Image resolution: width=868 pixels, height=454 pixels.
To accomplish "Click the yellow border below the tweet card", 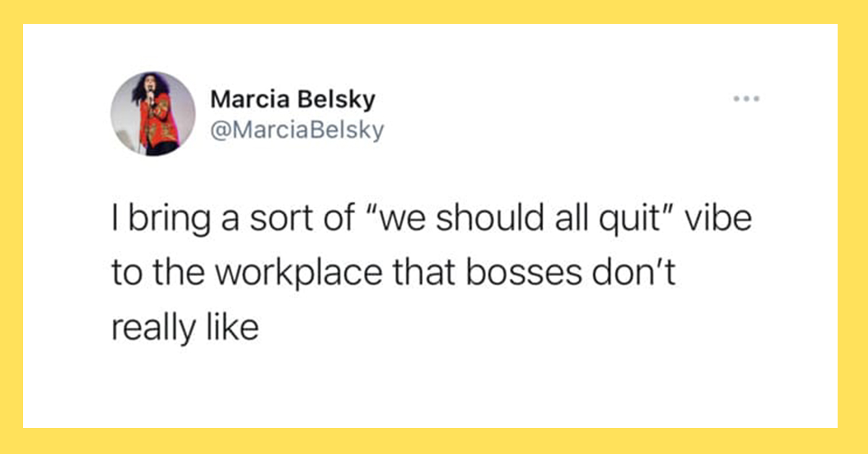I will pyautogui.click(x=434, y=441).
